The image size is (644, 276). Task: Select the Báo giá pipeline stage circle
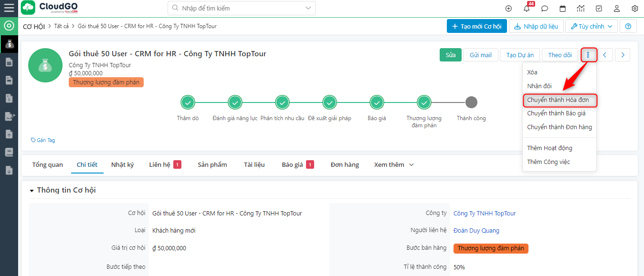pos(377,102)
